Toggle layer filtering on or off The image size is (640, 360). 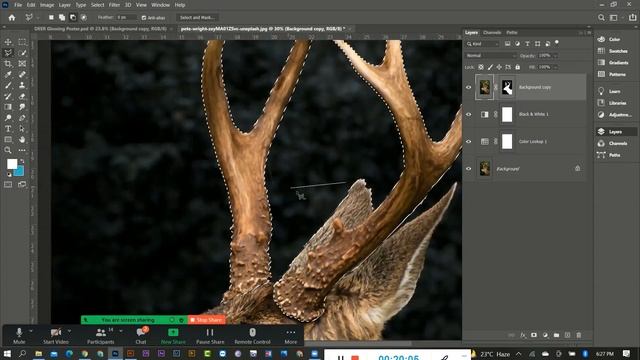click(x=557, y=43)
